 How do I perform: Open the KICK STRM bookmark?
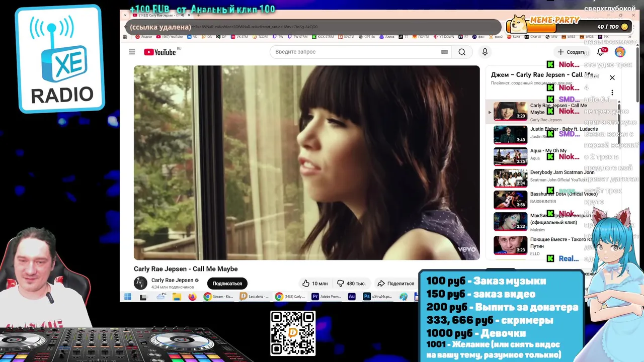click(323, 37)
